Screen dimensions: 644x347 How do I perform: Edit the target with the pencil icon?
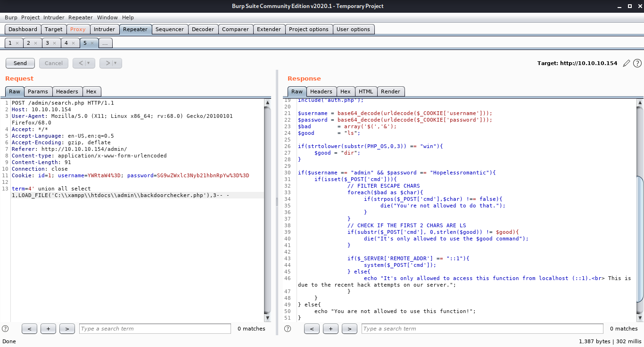click(626, 63)
